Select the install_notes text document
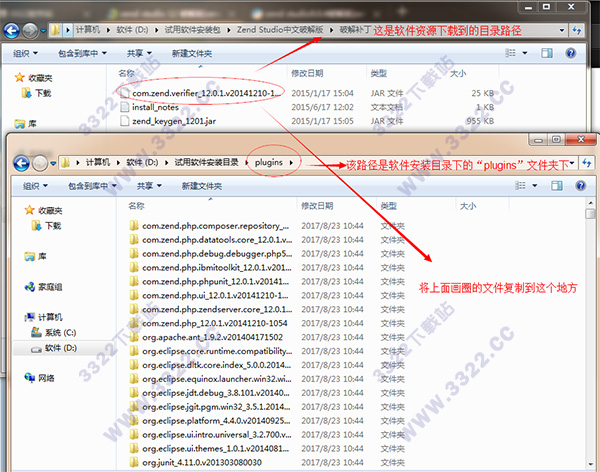The width and height of the screenshot is (600, 472). coord(150,107)
